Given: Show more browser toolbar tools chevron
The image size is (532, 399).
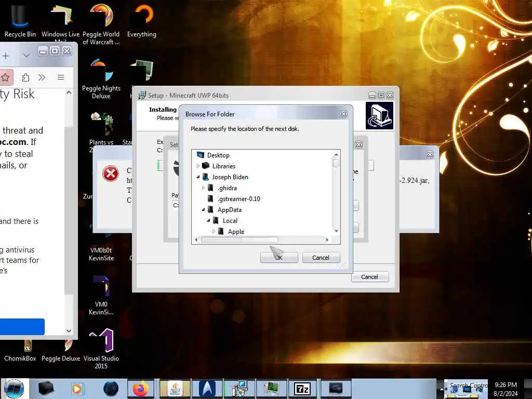Looking at the screenshot, I should (42, 77).
